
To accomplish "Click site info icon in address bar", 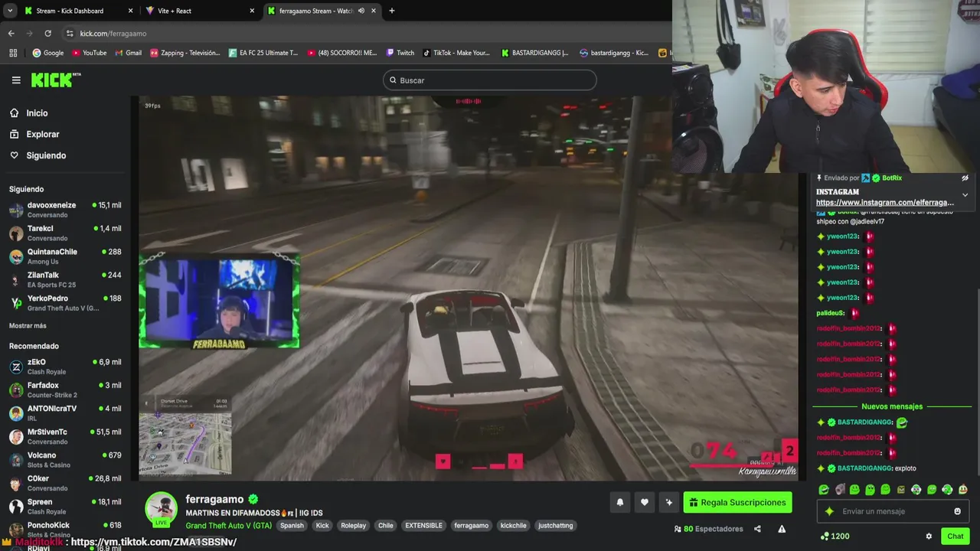I will click(x=70, y=34).
